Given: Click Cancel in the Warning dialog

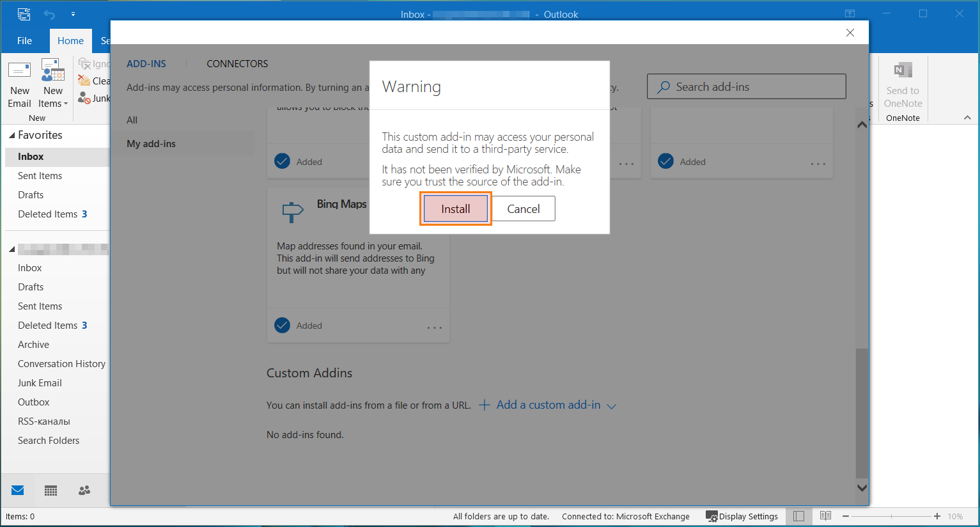Looking at the screenshot, I should [x=523, y=209].
